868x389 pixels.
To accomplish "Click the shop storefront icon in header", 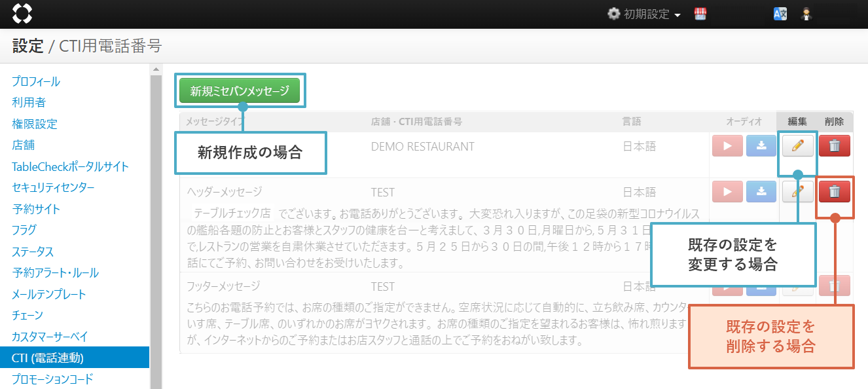I will tap(700, 14).
